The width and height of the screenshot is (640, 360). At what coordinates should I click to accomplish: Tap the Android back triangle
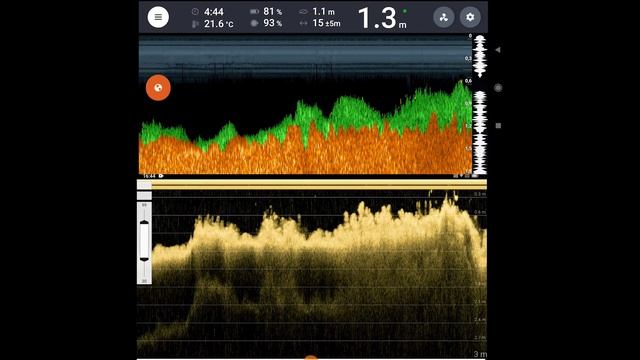tap(498, 50)
